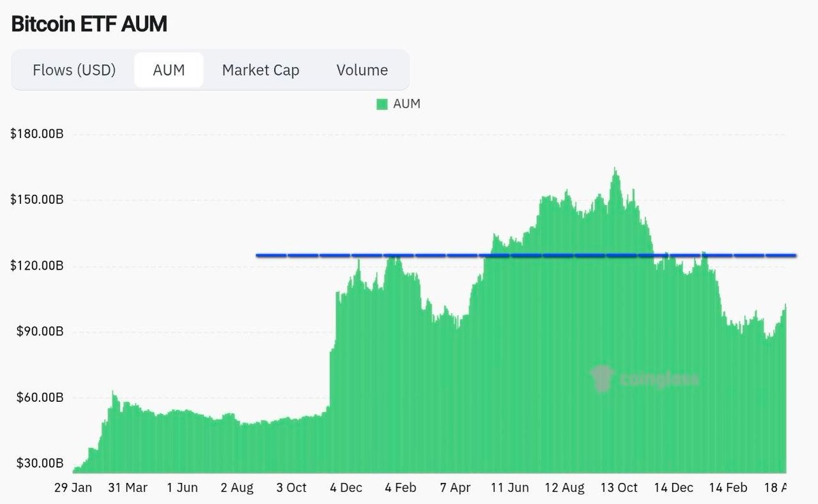The width and height of the screenshot is (818, 504).
Task: Switch to the Flows (USD) tab
Action: 74,69
